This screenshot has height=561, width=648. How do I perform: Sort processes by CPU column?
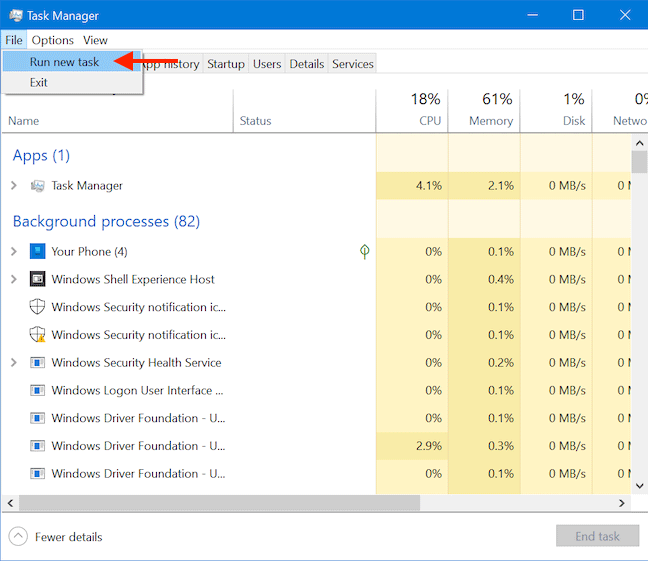(x=412, y=112)
